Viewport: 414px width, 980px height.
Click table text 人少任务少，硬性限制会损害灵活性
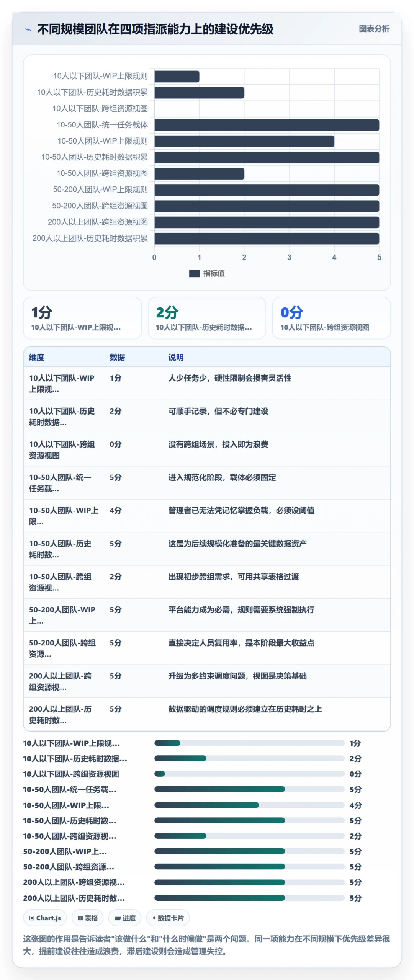pyautogui.click(x=230, y=378)
